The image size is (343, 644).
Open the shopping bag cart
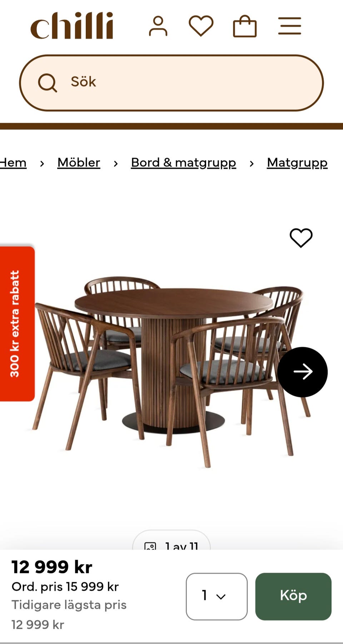[245, 26]
